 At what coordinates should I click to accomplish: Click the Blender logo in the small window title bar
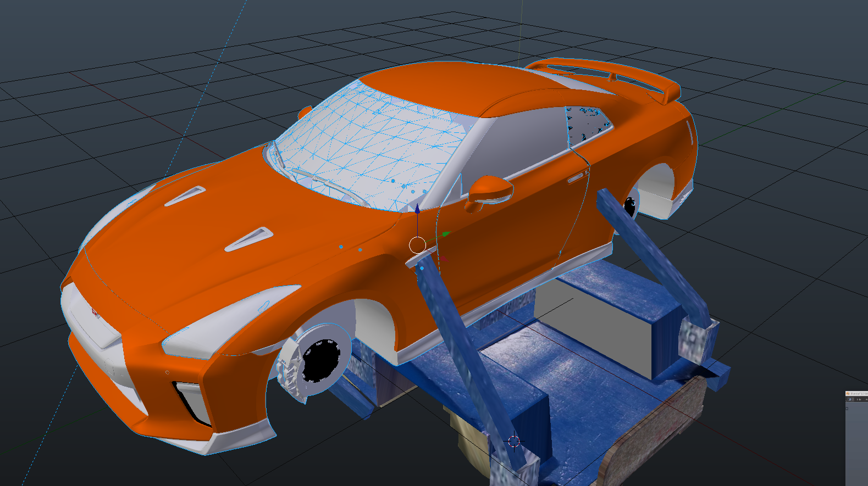848,393
